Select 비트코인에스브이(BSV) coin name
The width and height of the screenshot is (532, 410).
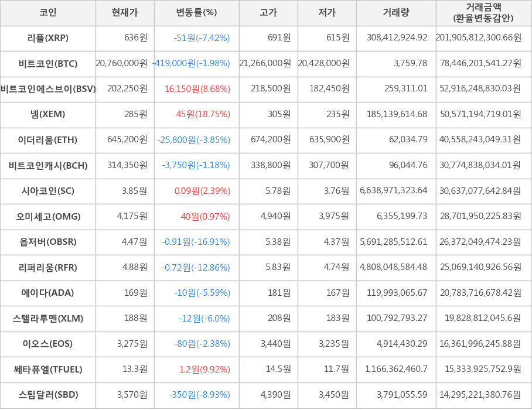coord(48,89)
